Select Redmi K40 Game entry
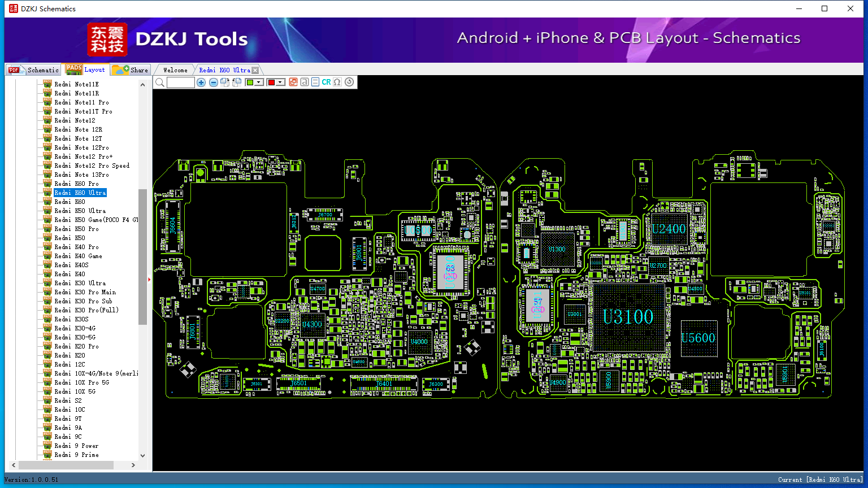868x488 pixels. tap(78, 256)
